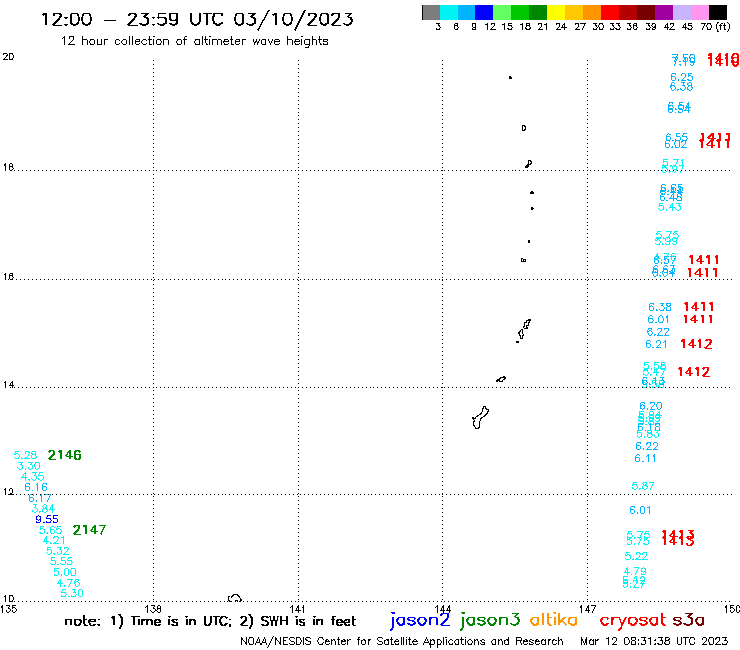
Task: Click the subtitle '12 hour collection of altimeter wave heights'
Action: point(194,41)
